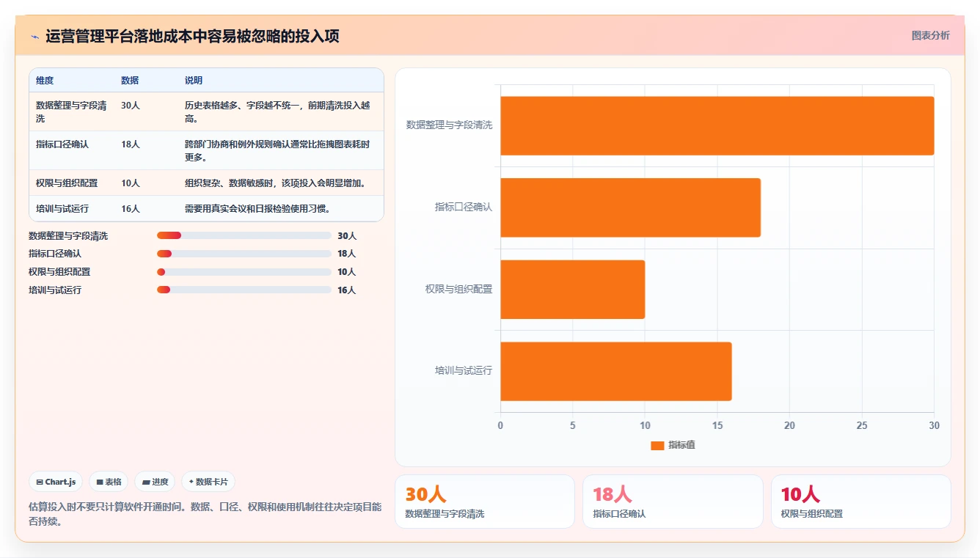The image size is (980, 558).
Task: Click table cell 数据整理与字段清洗
Action: click(72, 111)
